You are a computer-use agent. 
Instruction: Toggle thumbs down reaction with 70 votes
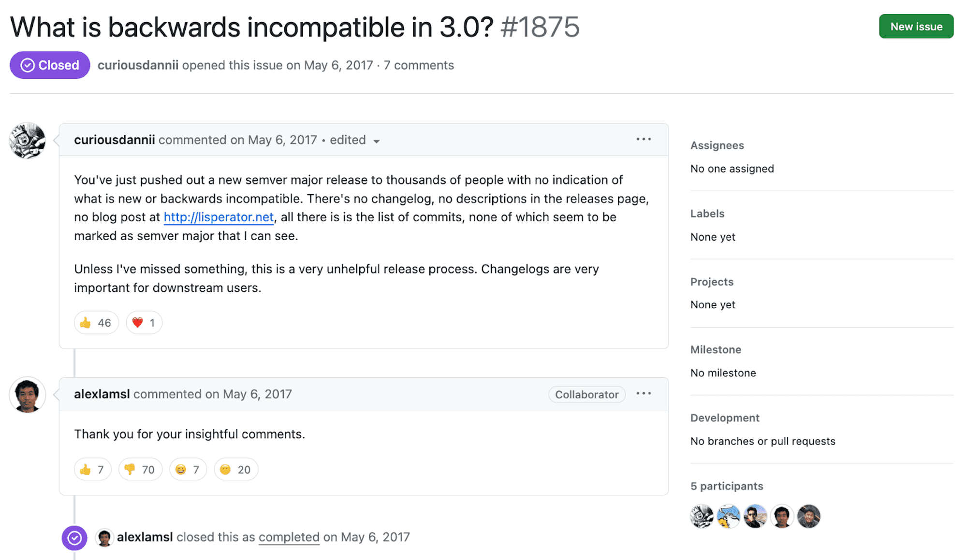click(140, 470)
